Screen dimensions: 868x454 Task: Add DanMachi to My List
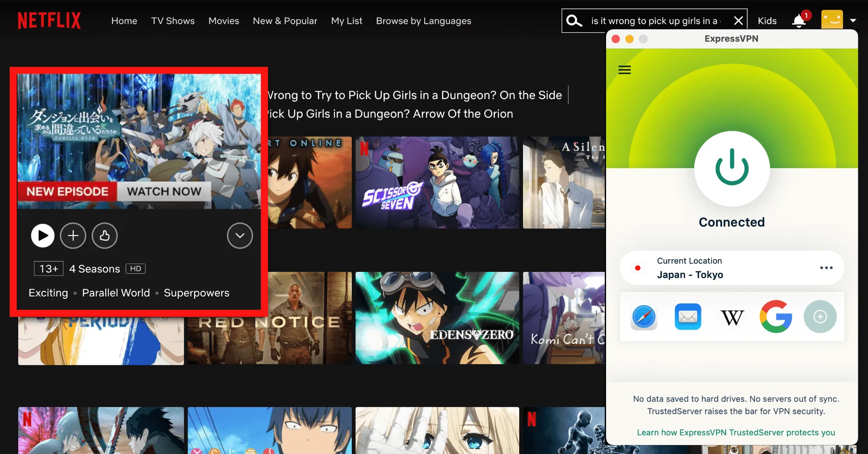(73, 235)
